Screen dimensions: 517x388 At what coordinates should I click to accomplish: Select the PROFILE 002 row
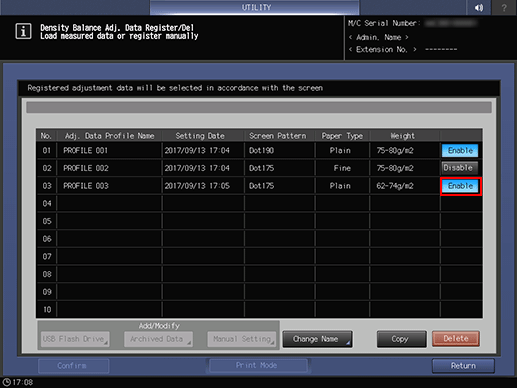(239, 168)
